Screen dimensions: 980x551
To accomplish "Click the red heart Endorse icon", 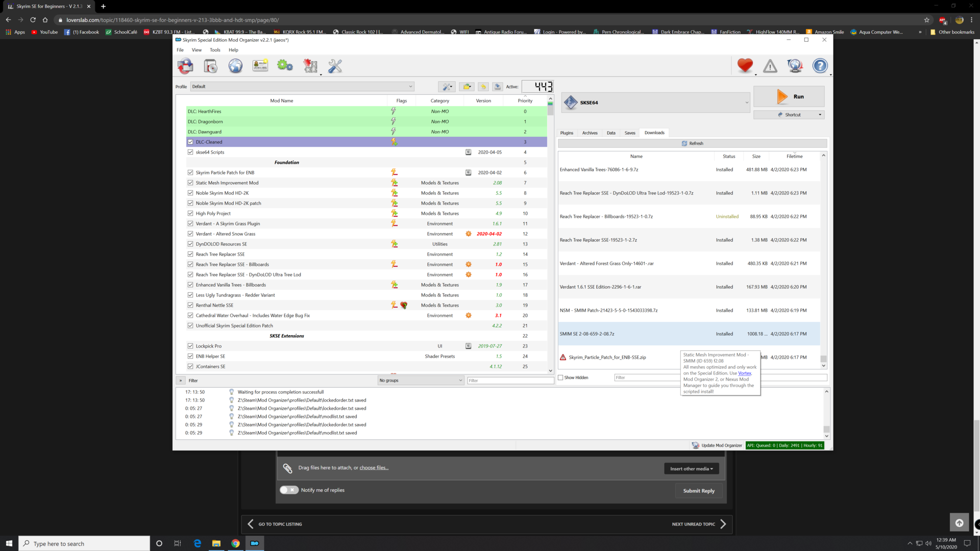I will [x=745, y=66].
